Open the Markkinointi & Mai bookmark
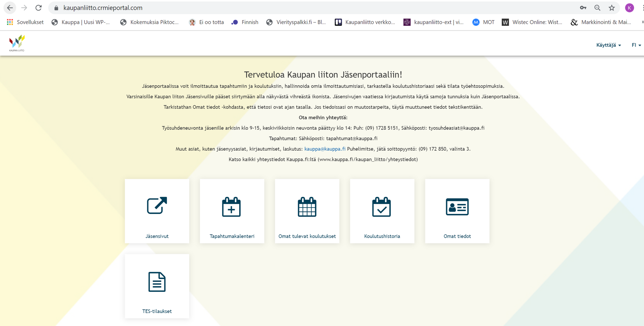 pos(601,22)
